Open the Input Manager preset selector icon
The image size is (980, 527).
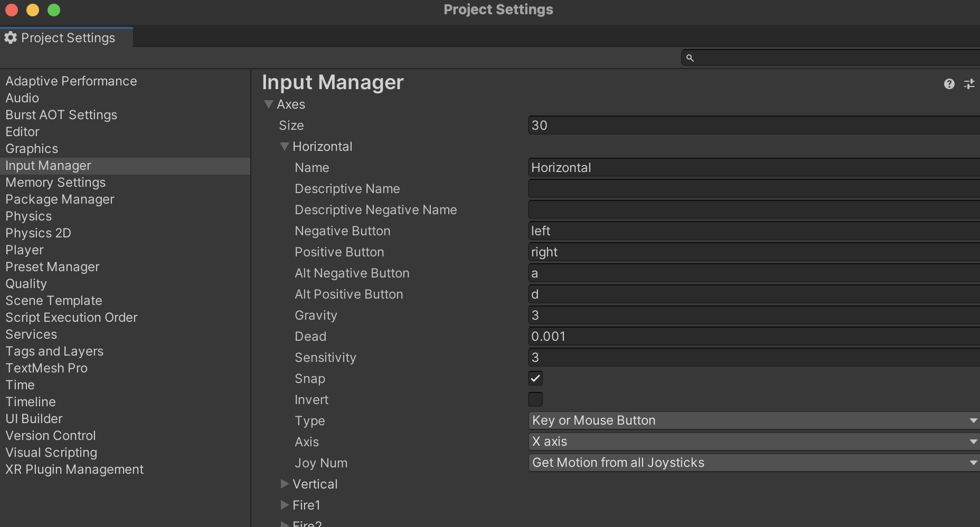[969, 84]
